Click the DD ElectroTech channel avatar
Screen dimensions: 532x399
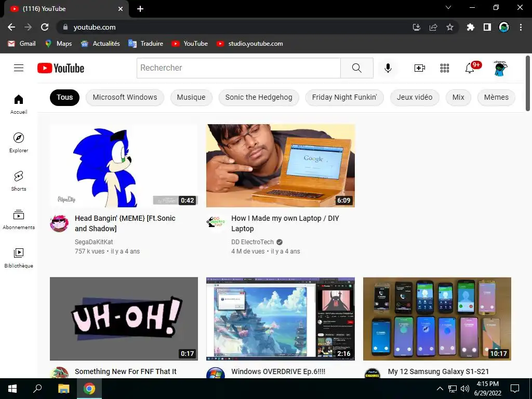coord(216,223)
